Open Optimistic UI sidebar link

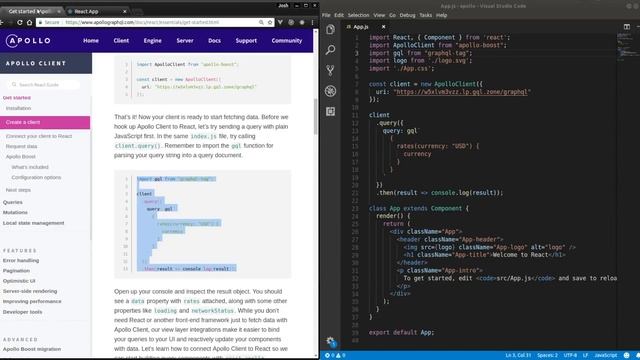(x=19, y=281)
